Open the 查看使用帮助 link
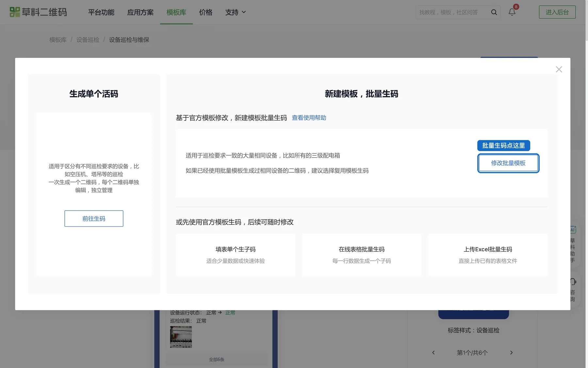Image resolution: width=588 pixels, height=368 pixels. 309,118
